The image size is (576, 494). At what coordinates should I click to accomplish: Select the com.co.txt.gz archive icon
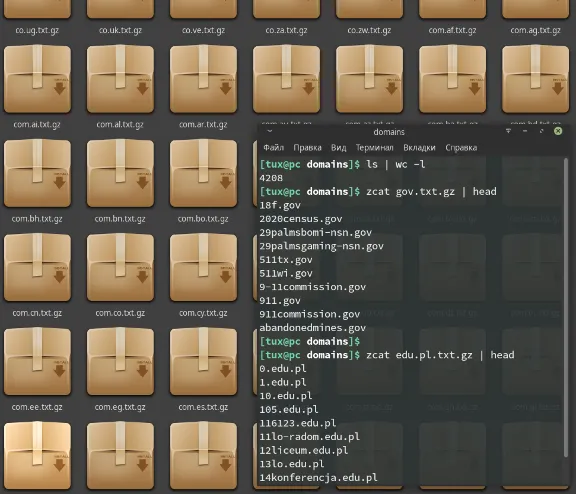(120, 267)
